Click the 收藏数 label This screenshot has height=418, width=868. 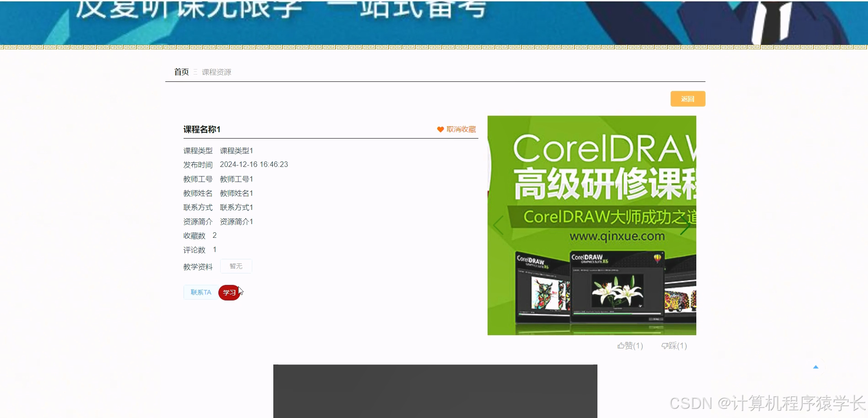pos(195,236)
